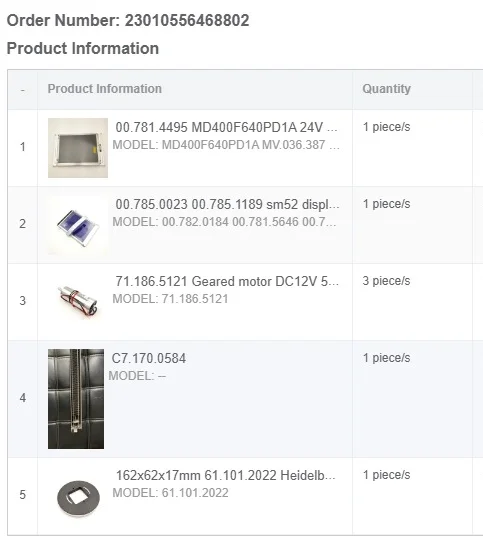Viewport: 483px width, 548px height.
Task: Open the sm52 display product thumbnail
Action: tap(78, 225)
